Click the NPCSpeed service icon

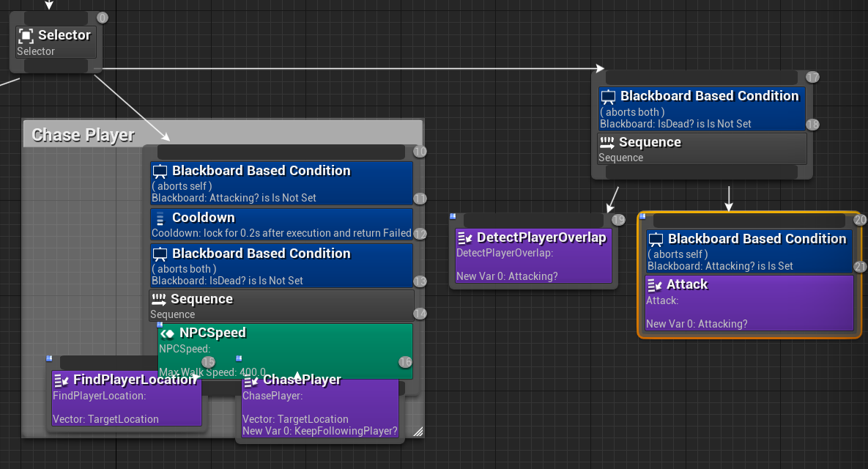pos(167,333)
